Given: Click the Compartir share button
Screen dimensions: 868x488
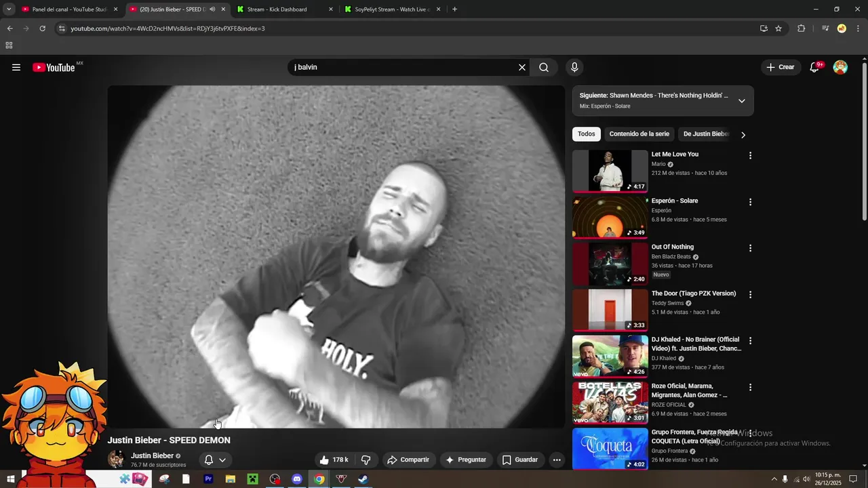Looking at the screenshot, I should pyautogui.click(x=408, y=460).
